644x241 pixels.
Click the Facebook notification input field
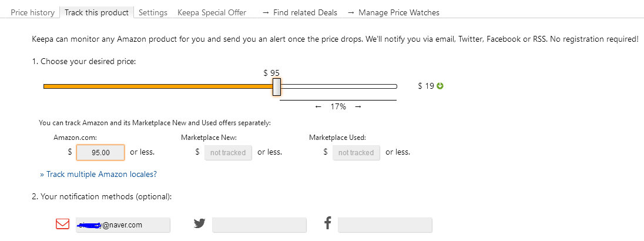(385, 225)
